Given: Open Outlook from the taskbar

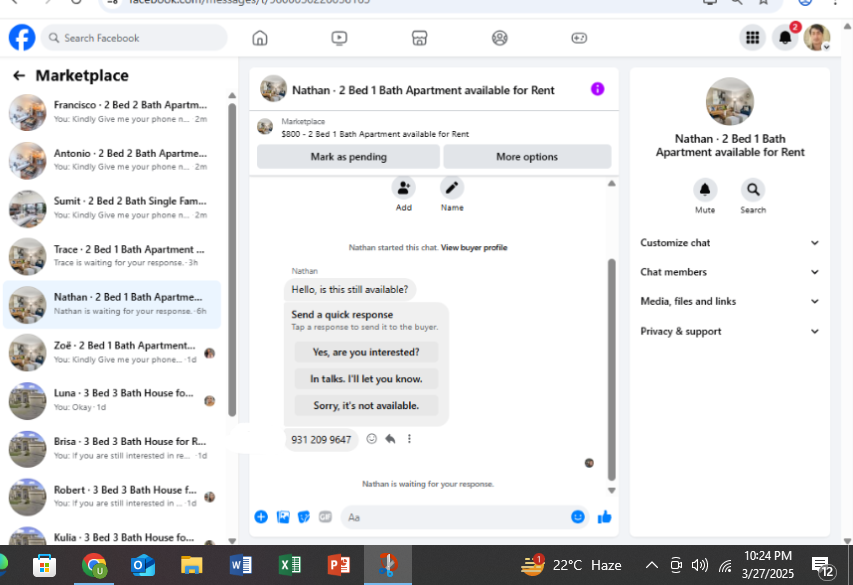Looking at the screenshot, I should (x=143, y=565).
